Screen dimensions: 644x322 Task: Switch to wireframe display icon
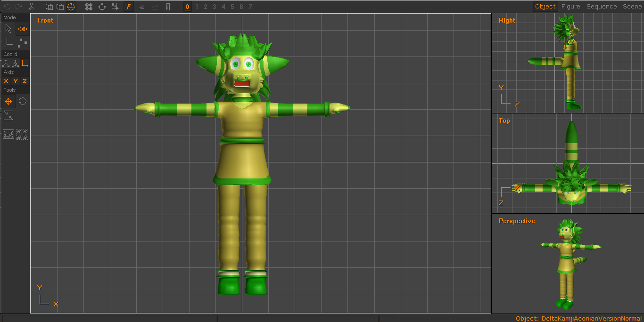49,7
